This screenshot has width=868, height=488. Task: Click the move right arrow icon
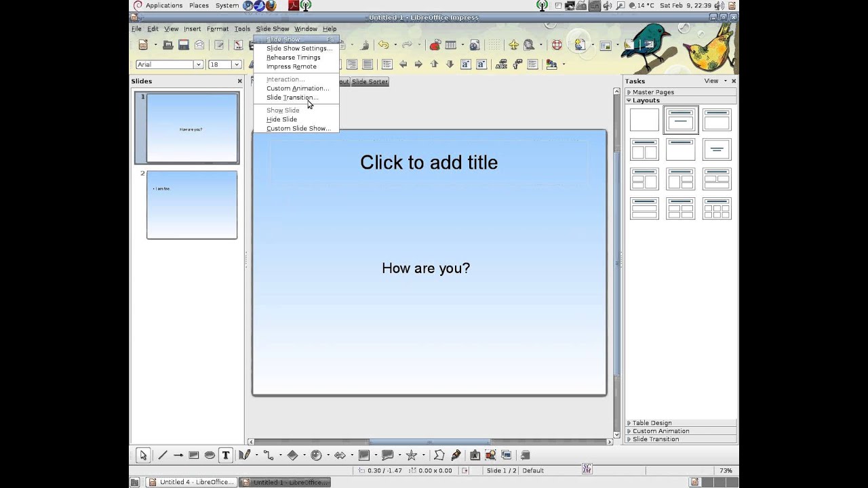tap(418, 64)
